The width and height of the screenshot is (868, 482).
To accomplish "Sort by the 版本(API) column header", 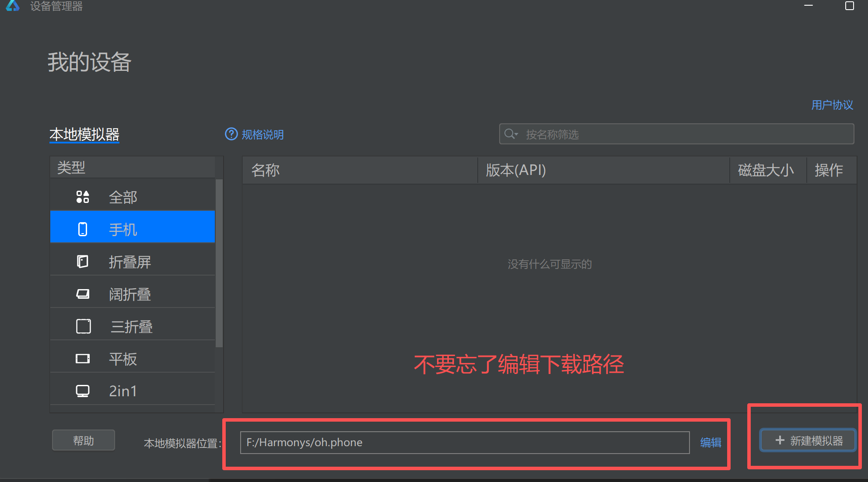I will coord(514,170).
